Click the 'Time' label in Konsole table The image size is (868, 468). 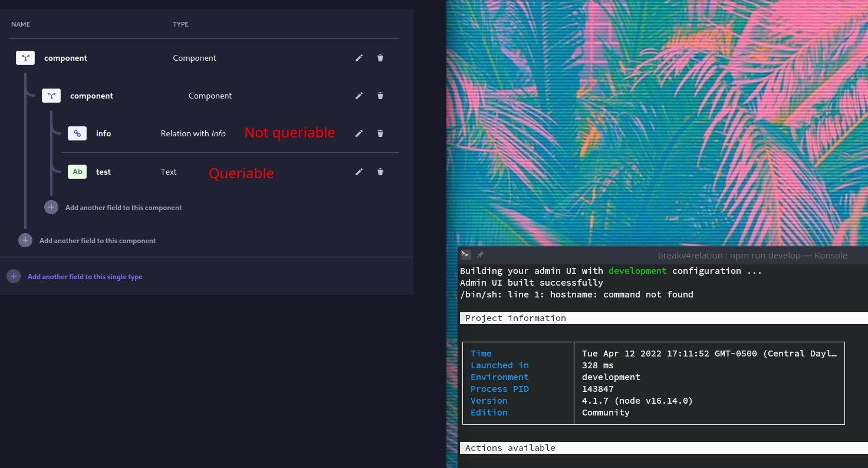[481, 354]
